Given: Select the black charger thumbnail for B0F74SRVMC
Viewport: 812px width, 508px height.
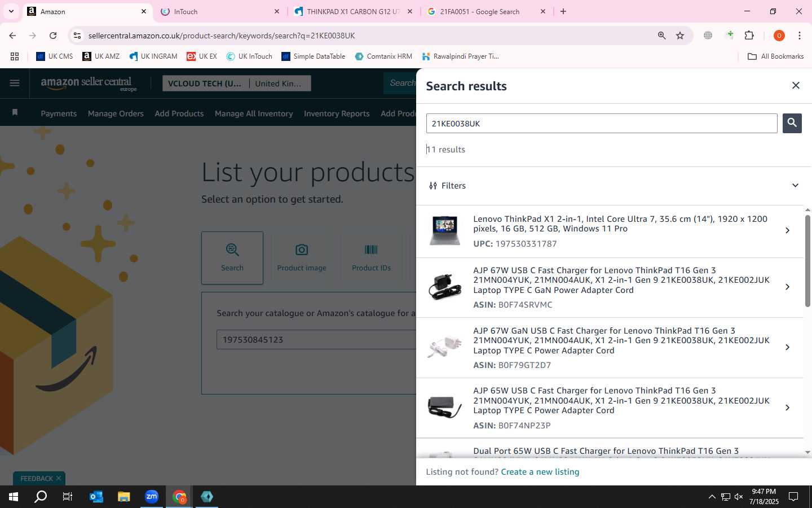Looking at the screenshot, I should (444, 287).
